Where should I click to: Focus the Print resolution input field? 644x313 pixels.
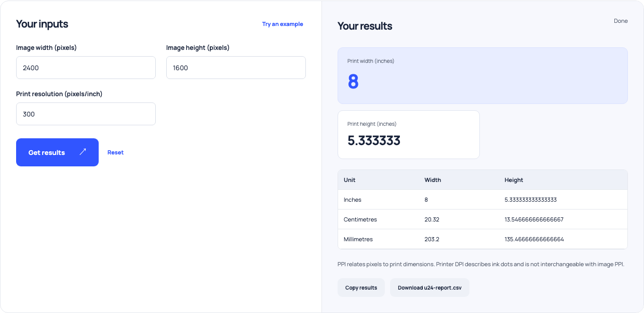click(86, 114)
